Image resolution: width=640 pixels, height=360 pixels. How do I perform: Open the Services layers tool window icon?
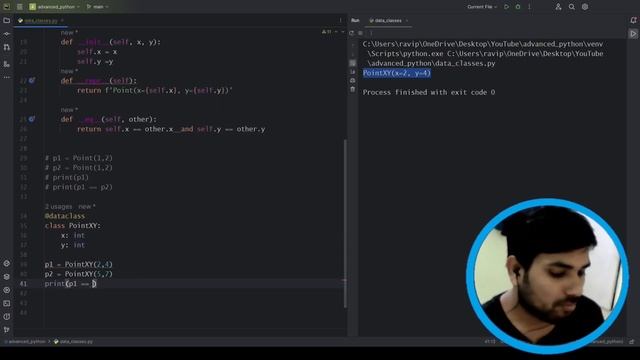7,277
